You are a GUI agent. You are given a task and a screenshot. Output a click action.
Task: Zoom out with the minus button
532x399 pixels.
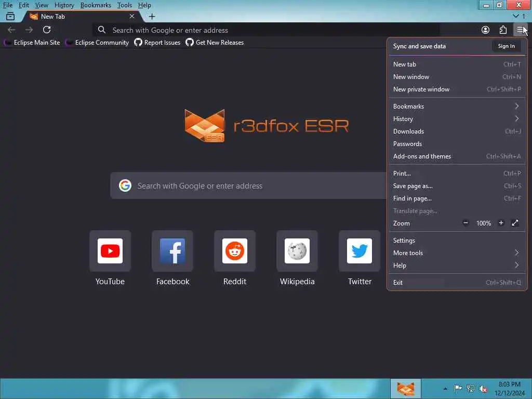pos(465,223)
